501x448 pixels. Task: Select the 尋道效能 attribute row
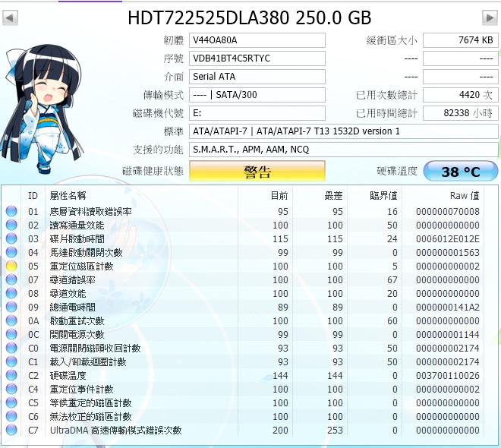(243, 293)
